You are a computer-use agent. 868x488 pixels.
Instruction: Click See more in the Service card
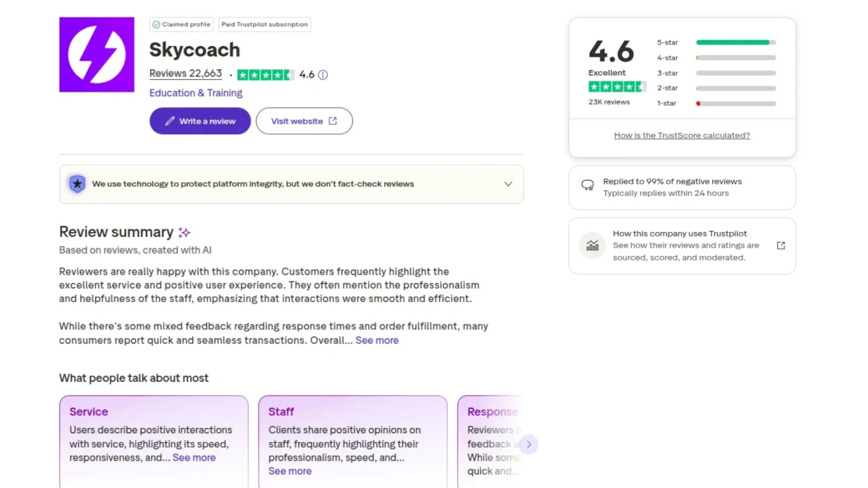coord(194,458)
